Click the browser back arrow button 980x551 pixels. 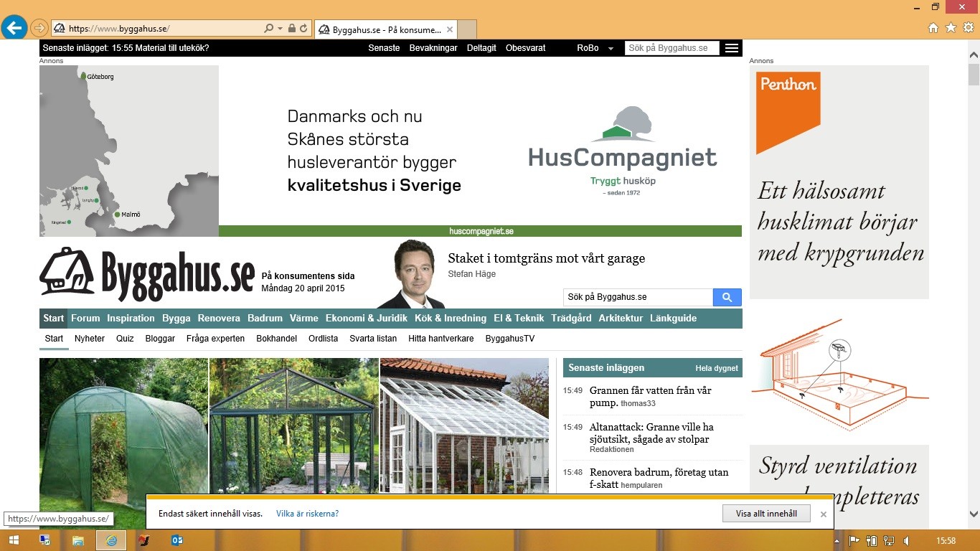coord(14,28)
